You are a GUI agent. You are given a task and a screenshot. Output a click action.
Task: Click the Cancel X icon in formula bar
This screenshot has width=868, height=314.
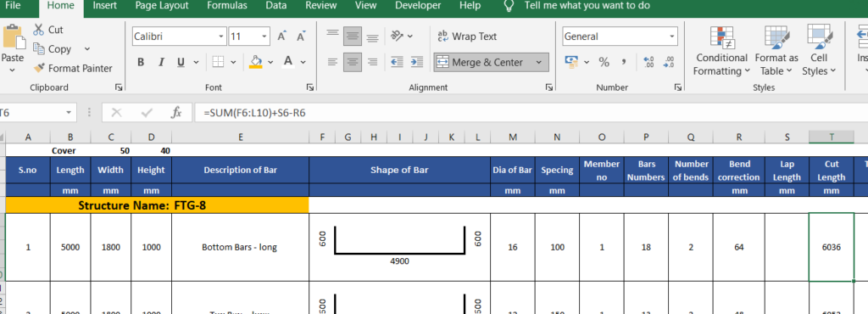pos(116,112)
